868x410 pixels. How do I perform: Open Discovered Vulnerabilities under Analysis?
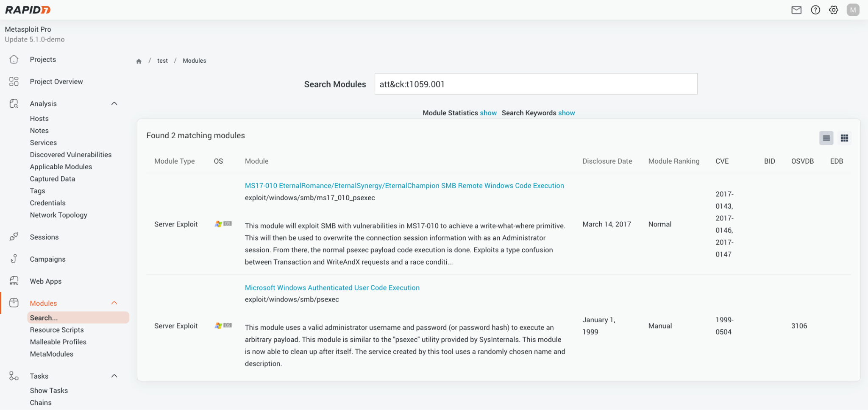click(71, 155)
